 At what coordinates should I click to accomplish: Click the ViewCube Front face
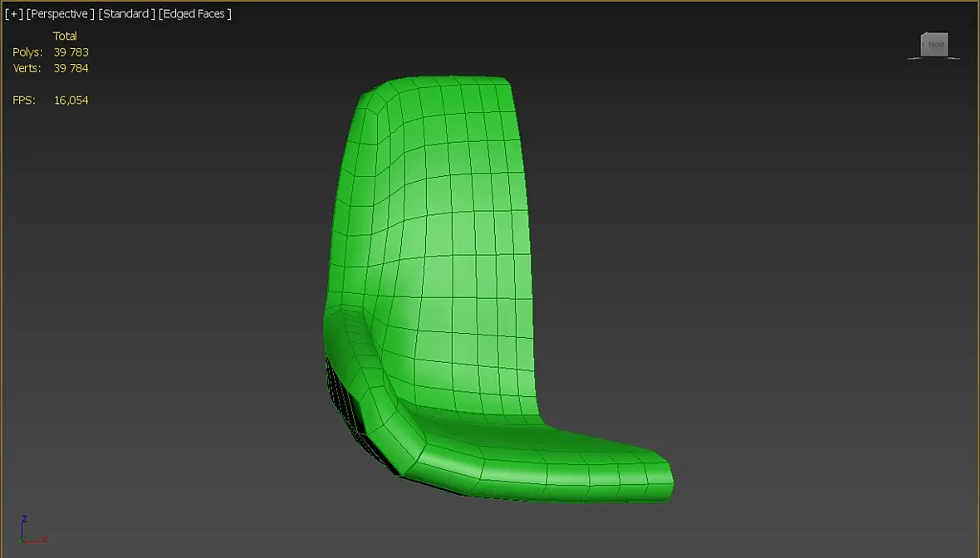tap(936, 44)
